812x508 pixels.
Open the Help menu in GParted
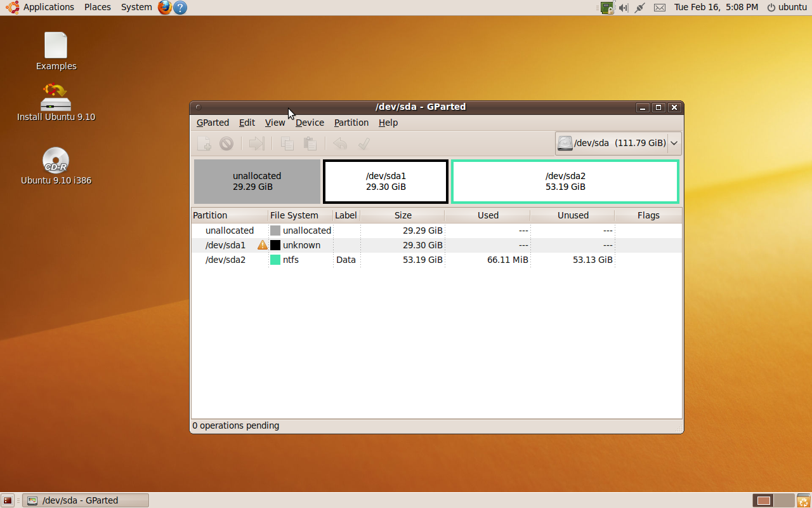coord(388,123)
